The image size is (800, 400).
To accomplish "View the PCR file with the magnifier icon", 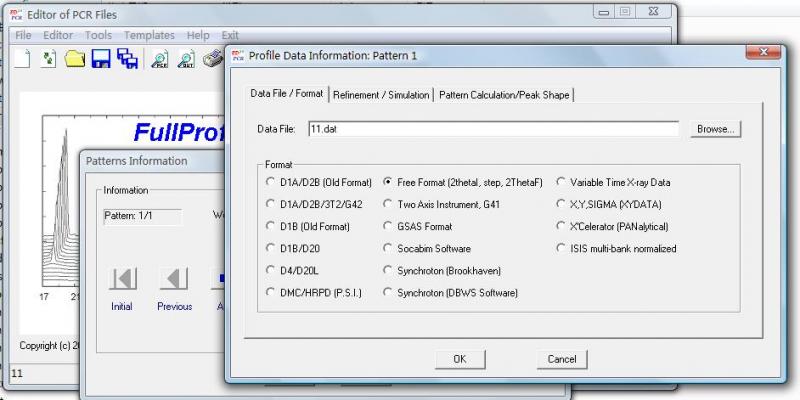I will click(160, 59).
